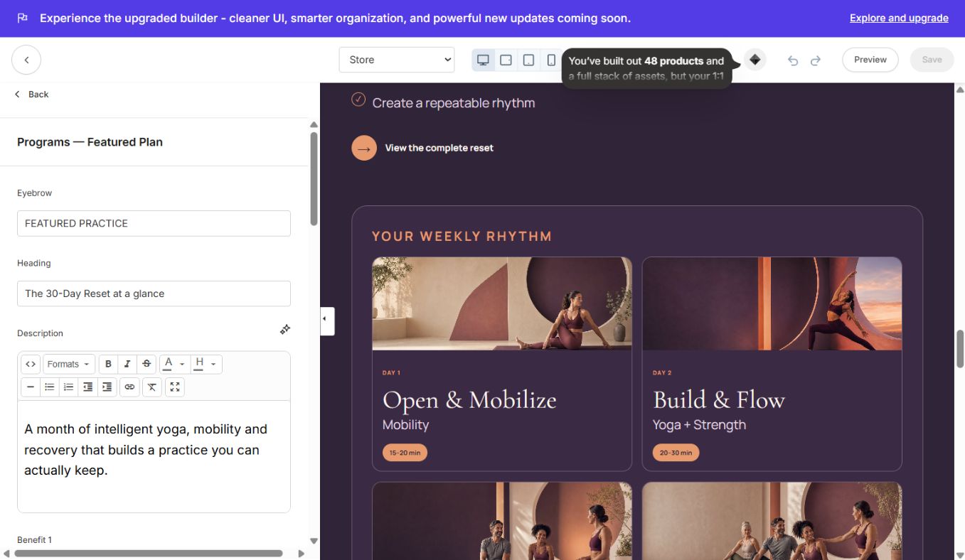This screenshot has height=560, width=965.
Task: Click the preview canvas scroll down arrow
Action: pos(959,554)
